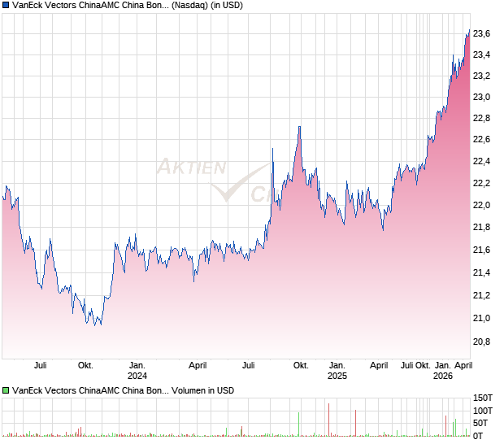This screenshot has height=444, width=504.
Task: Click the 21,8 price axis label
Action: coord(481,228)
